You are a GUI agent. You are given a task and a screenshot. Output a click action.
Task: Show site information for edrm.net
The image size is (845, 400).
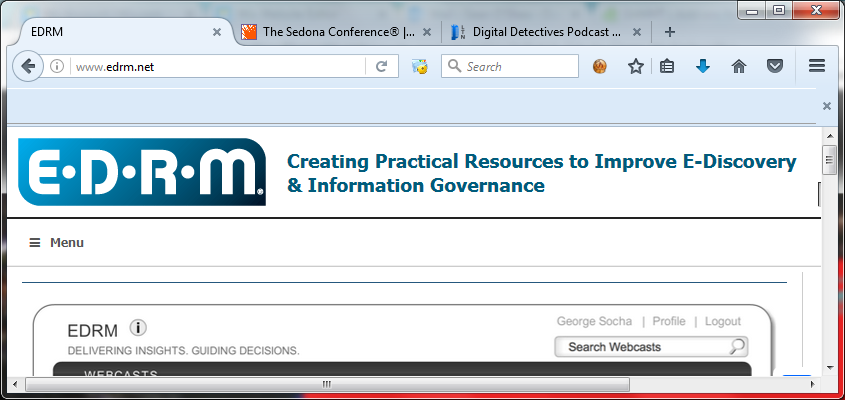(57, 66)
